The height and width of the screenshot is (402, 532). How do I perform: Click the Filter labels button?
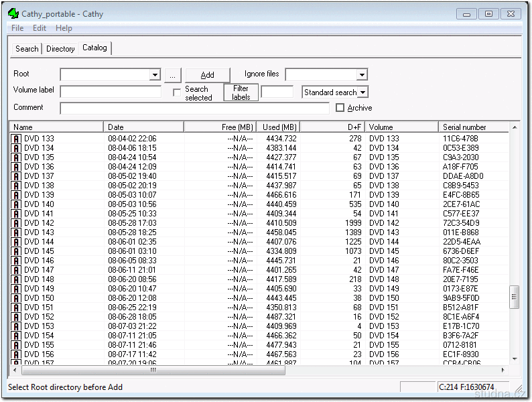click(241, 92)
